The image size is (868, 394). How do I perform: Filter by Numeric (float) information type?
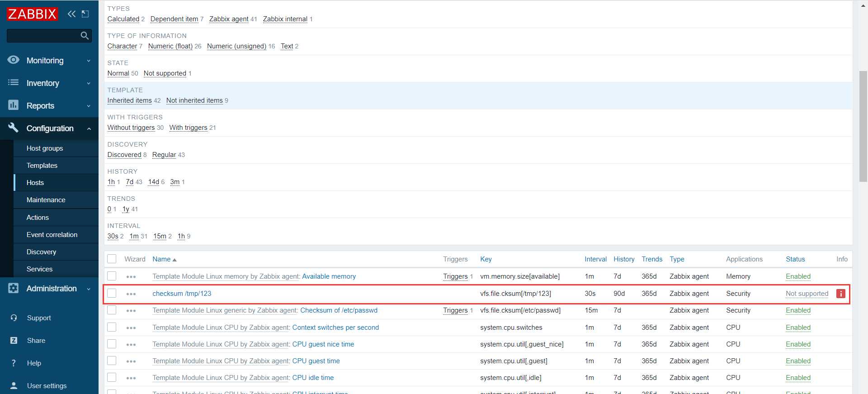click(x=170, y=46)
